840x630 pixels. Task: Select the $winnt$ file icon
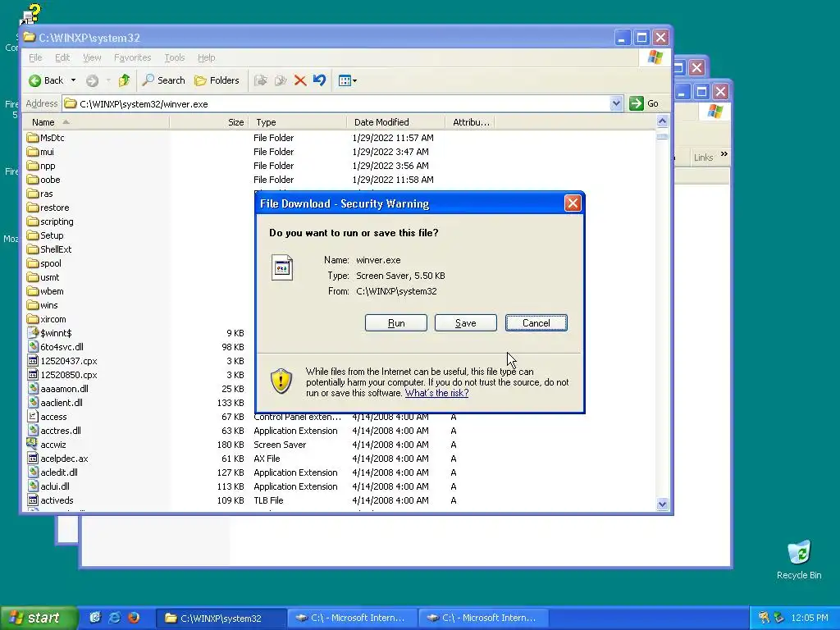click(33, 333)
